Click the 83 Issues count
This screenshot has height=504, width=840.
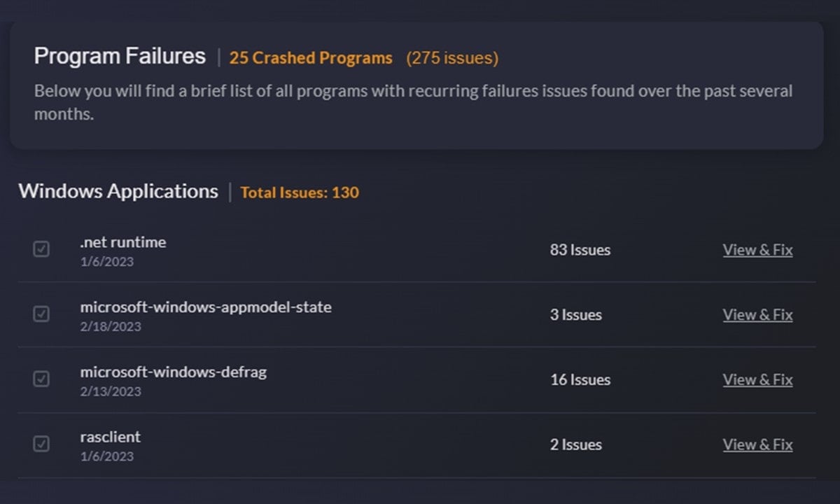click(x=580, y=250)
